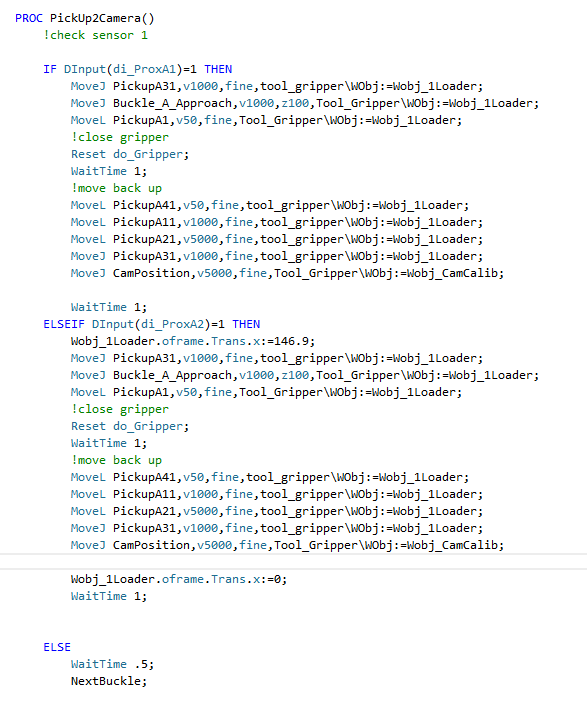Click Buckle_A_Approach in the ELSEIF branch
This screenshot has height=713, width=587.
[x=172, y=376]
